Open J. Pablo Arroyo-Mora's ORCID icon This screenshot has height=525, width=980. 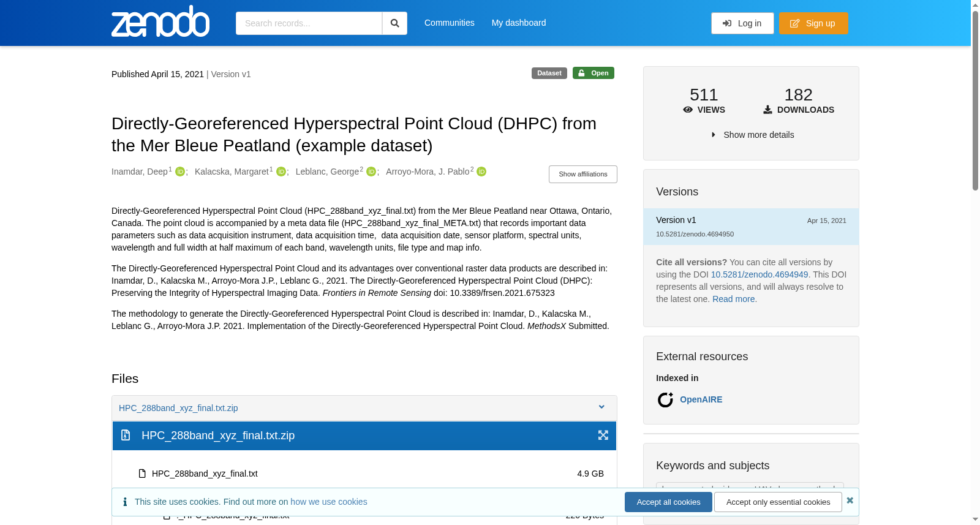click(481, 172)
